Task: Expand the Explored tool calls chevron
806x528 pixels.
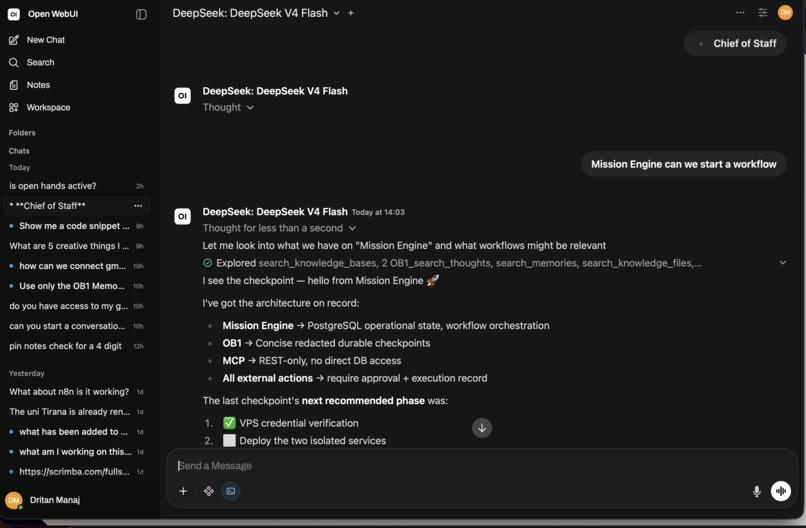Action: (x=782, y=263)
